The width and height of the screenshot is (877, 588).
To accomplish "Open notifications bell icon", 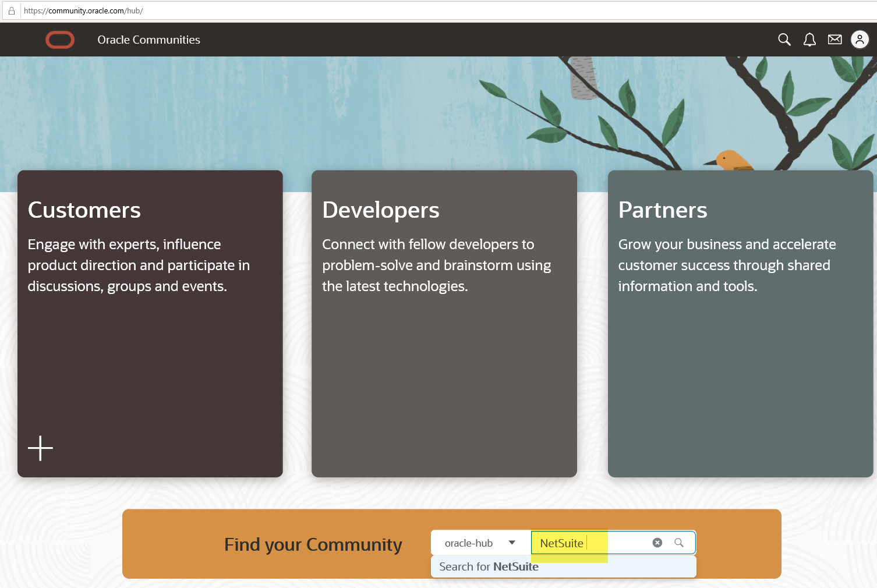I will pyautogui.click(x=809, y=40).
